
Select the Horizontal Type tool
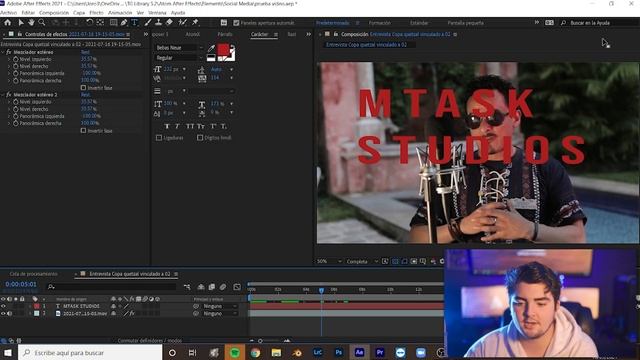point(134,23)
